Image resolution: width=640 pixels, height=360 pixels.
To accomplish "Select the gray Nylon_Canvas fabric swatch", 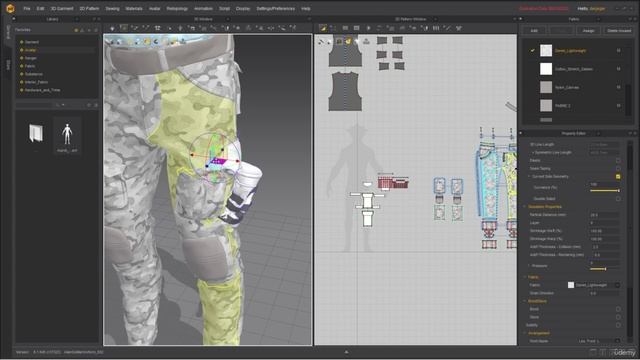I will [x=546, y=87].
